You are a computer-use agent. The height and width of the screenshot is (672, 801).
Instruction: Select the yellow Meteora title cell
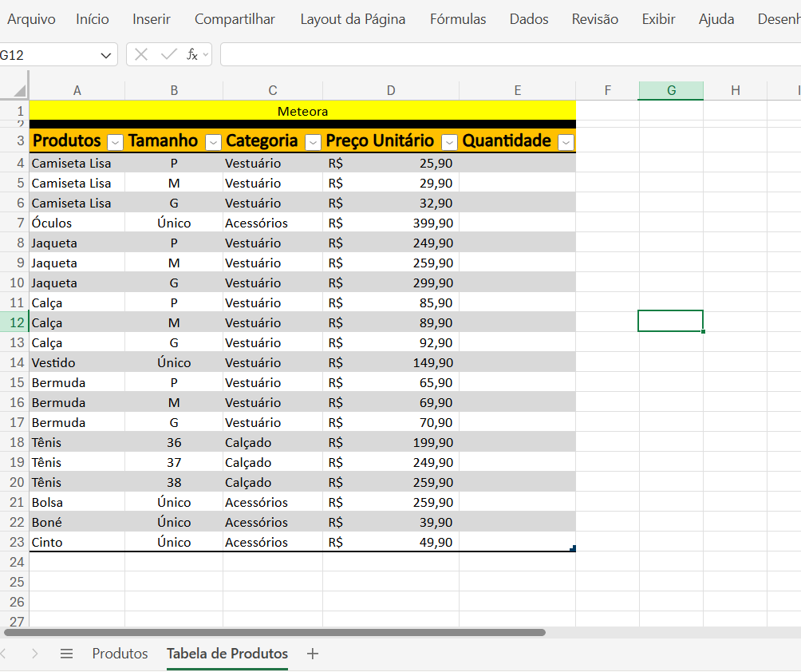pos(303,112)
